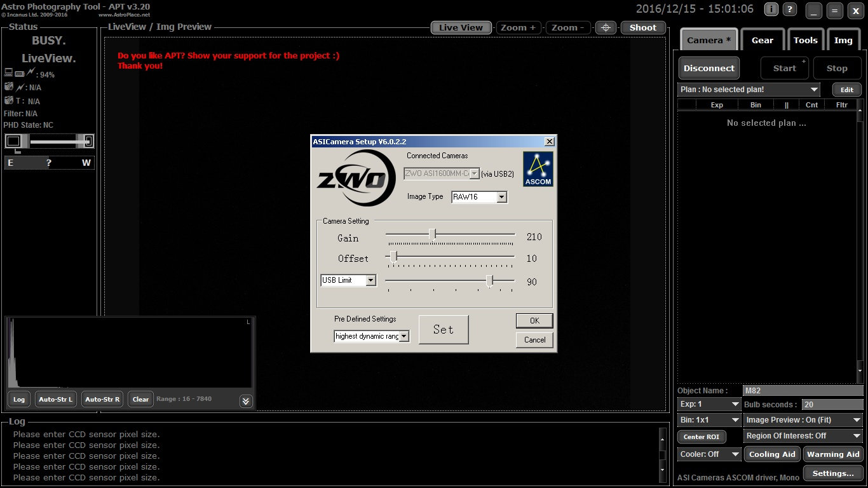
Task: Click the camera temperature status icon
Action: click(x=9, y=100)
